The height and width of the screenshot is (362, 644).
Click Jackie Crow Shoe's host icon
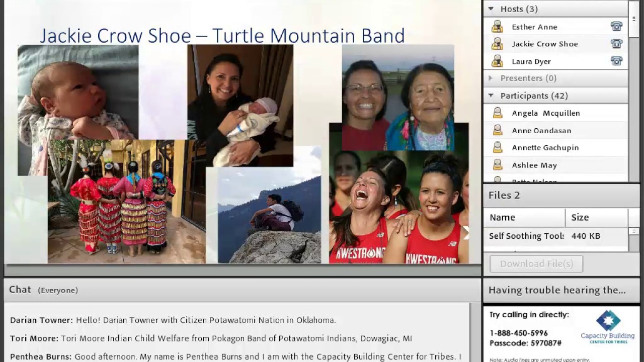(x=497, y=44)
